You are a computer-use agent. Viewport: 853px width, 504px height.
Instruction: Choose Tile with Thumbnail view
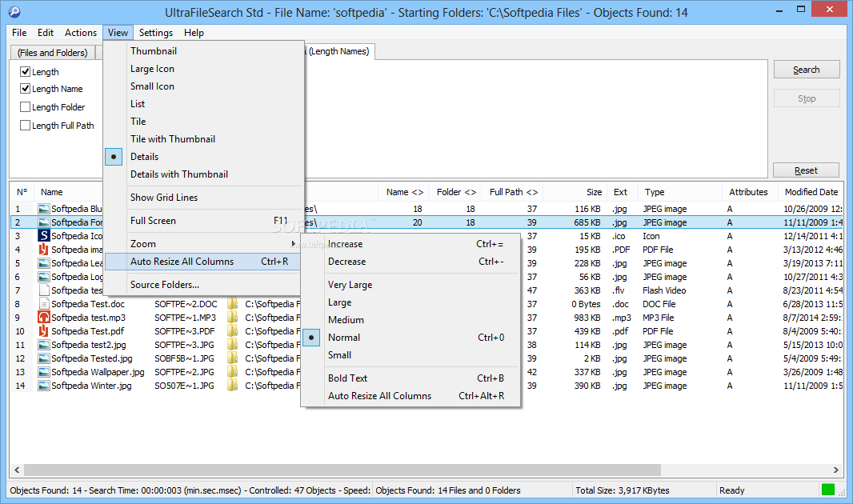[x=202, y=139]
